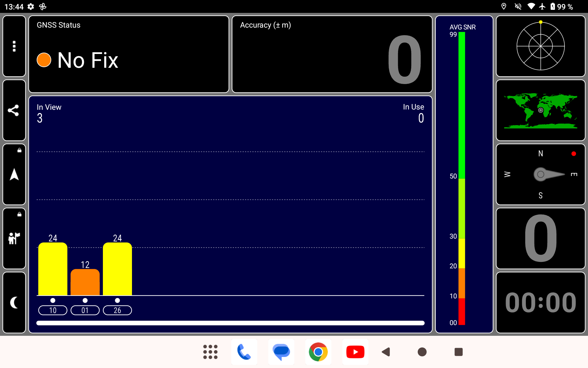This screenshot has height=368, width=588.
Task: Tap the GNSS Status No Fix panel
Action: point(129,54)
